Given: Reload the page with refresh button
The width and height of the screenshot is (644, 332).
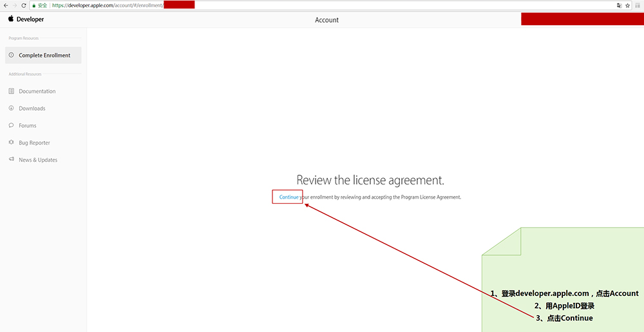Looking at the screenshot, I should coord(24,5).
